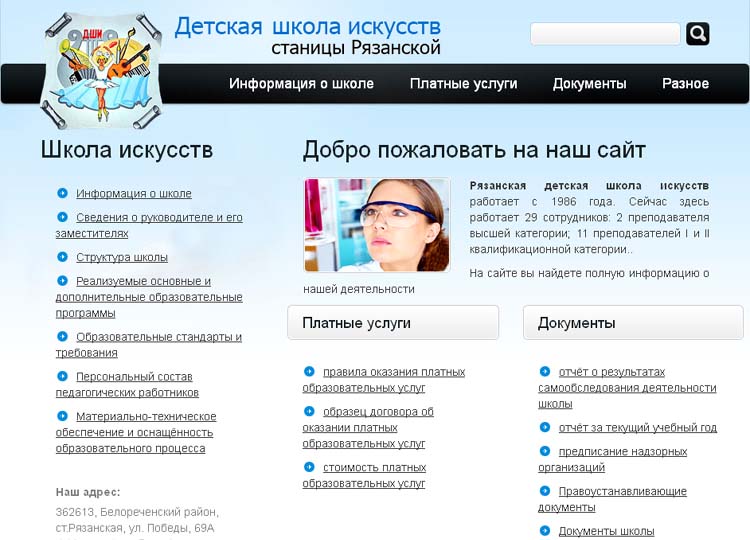The width and height of the screenshot is (750, 540).
Task: Click bullet icon beside 'Правоустанавливающие документы'
Action: (545, 491)
